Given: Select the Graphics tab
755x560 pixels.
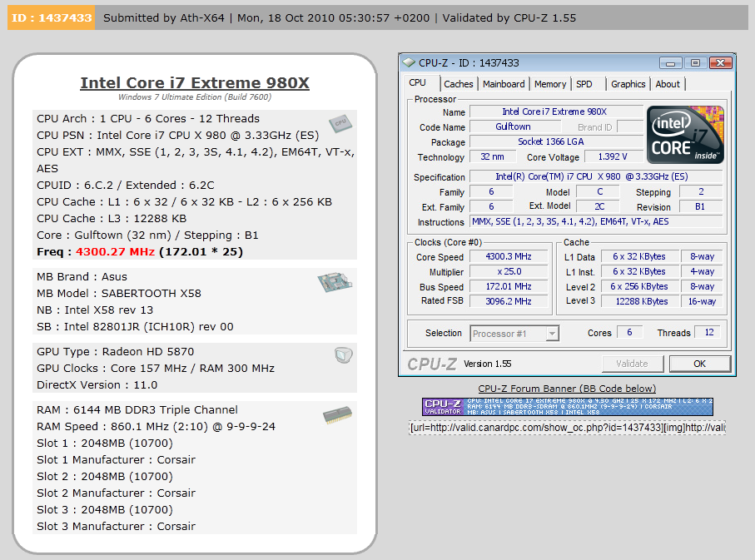Looking at the screenshot, I should tap(628, 84).
